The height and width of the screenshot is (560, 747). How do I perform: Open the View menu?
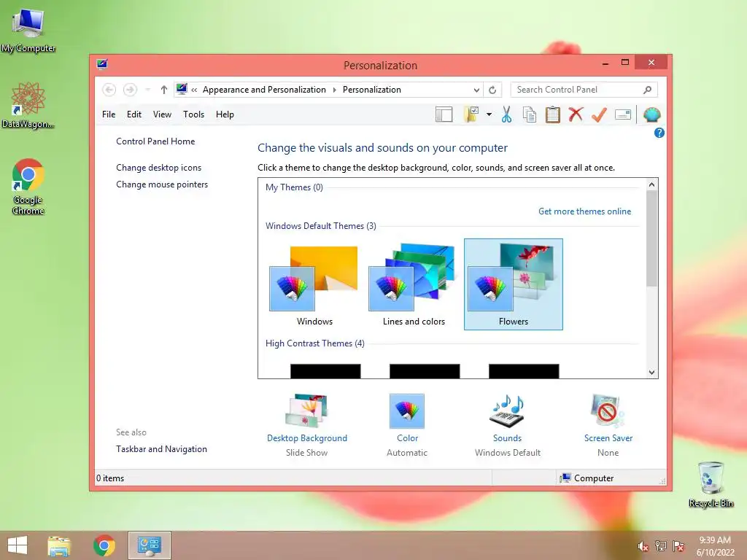coord(162,114)
